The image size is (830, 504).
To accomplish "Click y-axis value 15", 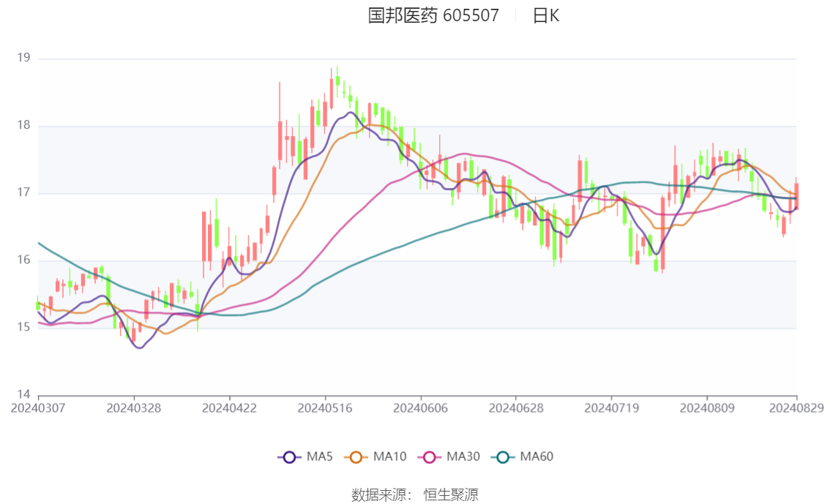I will point(24,328).
